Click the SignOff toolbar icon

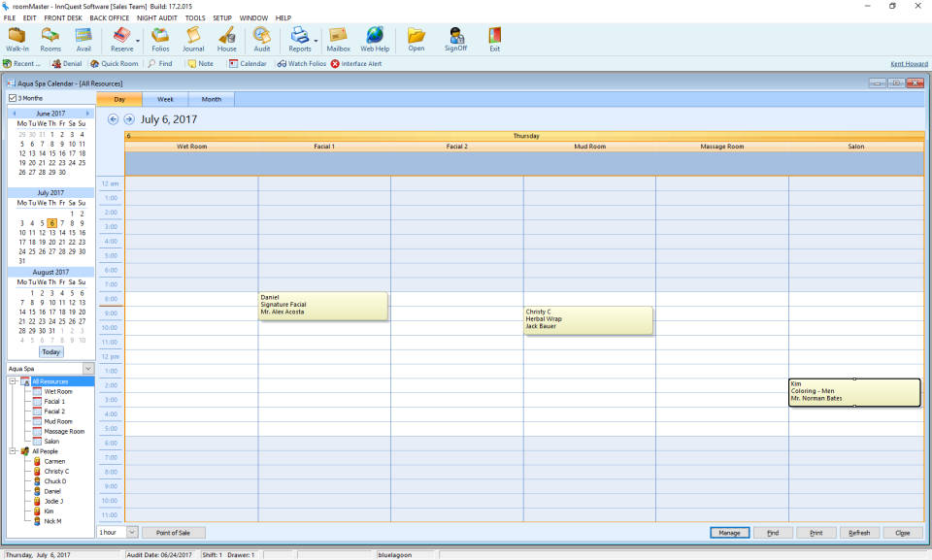pyautogui.click(x=455, y=38)
